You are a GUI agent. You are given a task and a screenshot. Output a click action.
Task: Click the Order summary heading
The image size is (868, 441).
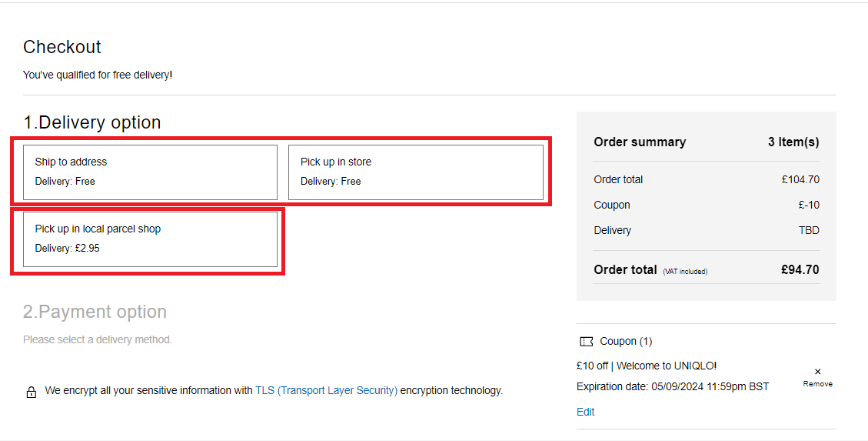640,142
